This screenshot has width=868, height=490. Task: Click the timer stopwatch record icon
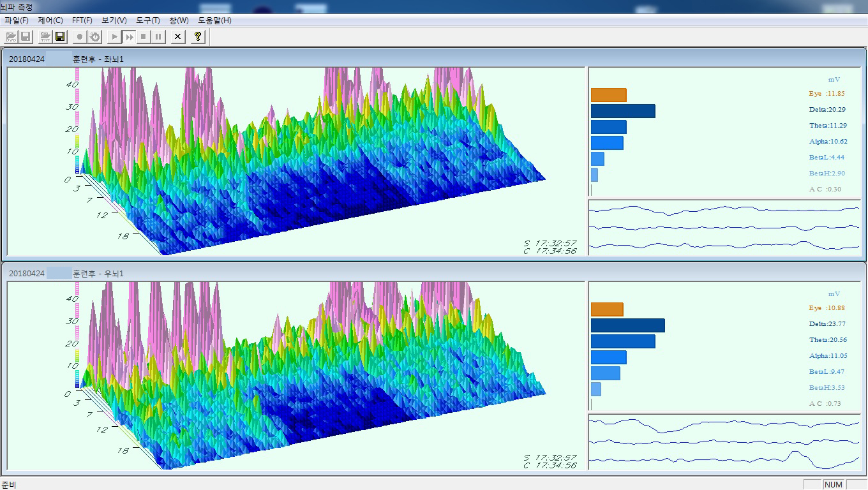(x=94, y=37)
